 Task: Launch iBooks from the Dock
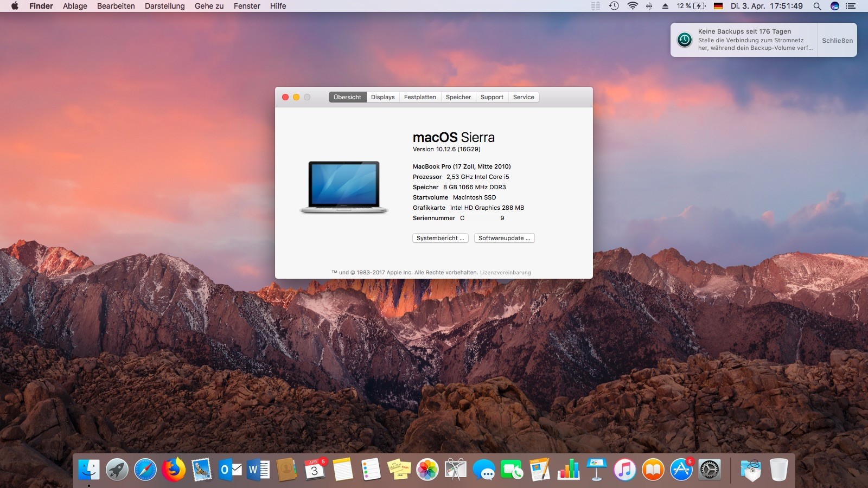653,470
